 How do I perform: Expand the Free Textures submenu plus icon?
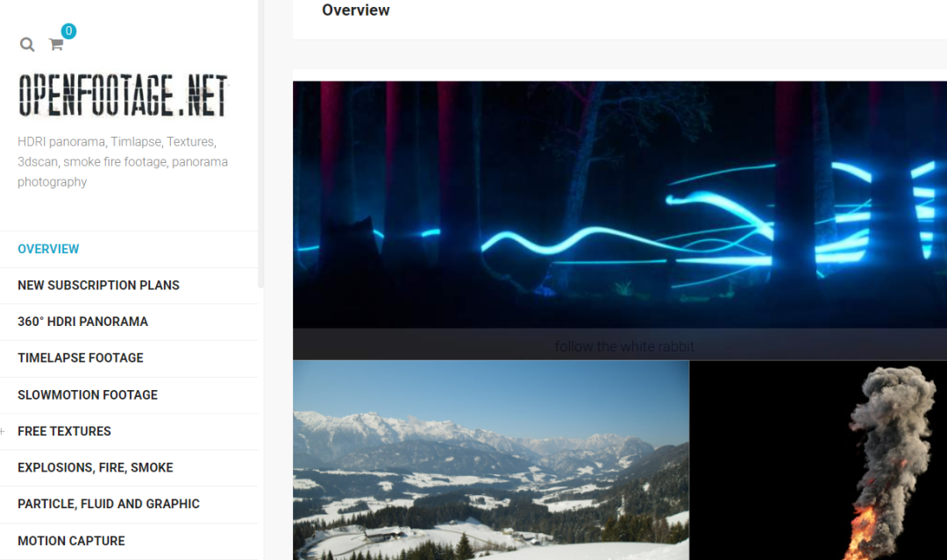3,431
